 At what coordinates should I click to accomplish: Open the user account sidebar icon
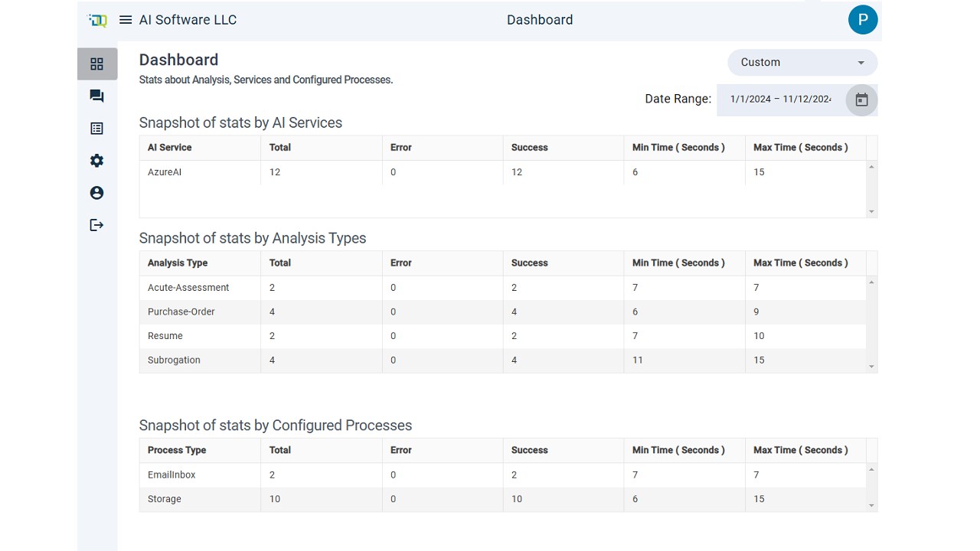point(96,193)
